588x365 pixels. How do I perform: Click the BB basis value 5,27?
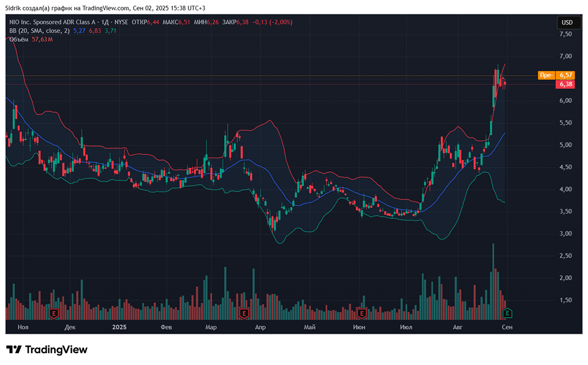[79, 31]
